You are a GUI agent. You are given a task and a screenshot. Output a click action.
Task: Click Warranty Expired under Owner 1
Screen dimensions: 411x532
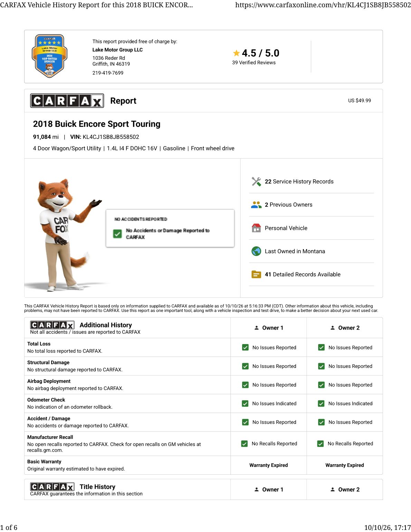[x=268, y=465]
